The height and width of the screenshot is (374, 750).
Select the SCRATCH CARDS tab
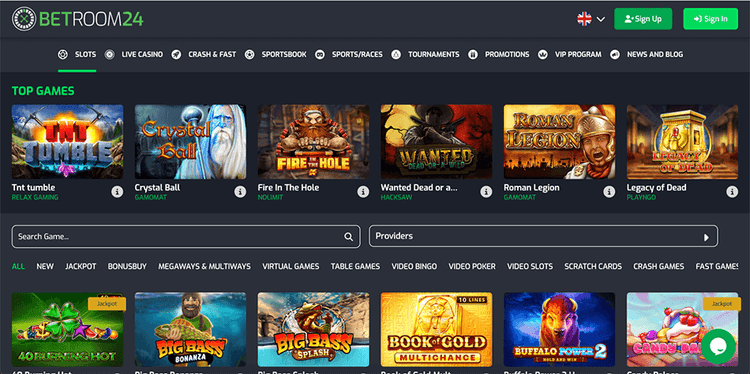click(593, 266)
